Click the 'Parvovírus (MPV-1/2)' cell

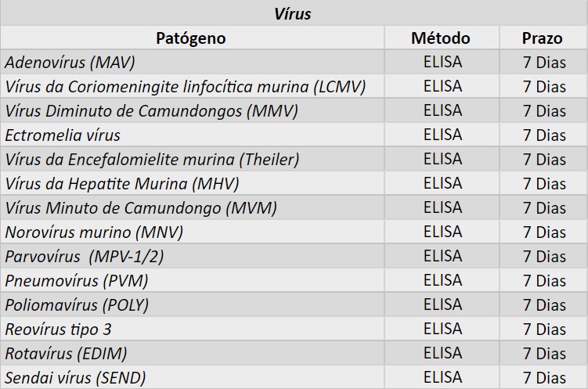(85, 256)
